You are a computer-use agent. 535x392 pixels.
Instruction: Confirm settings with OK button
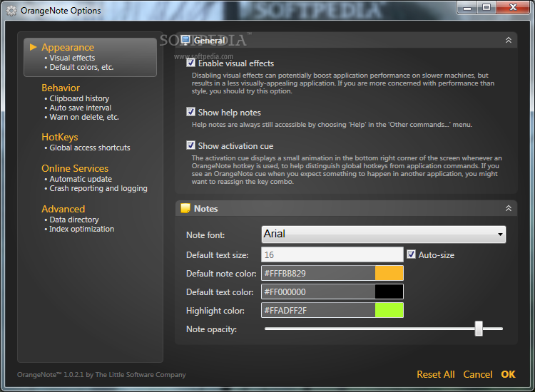pos(508,374)
